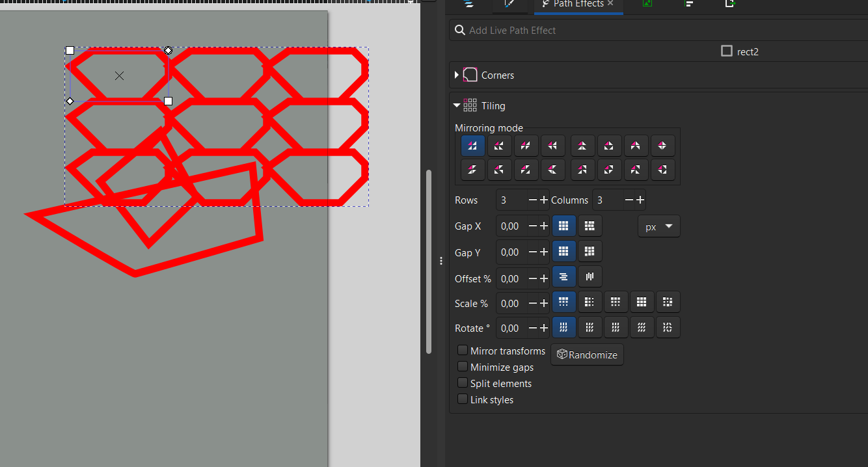
Task: Check the Mirror transforms checkbox
Action: (x=463, y=351)
